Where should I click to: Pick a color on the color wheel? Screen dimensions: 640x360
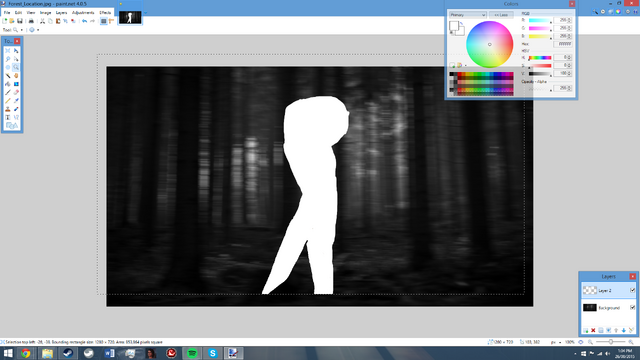(x=489, y=44)
